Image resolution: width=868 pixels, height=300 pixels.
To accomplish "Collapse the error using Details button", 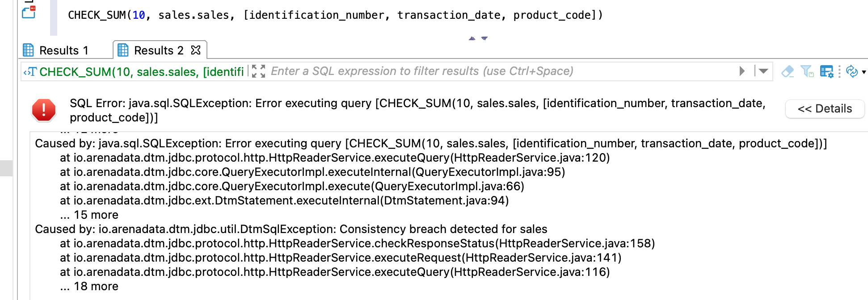I will pyautogui.click(x=825, y=108).
